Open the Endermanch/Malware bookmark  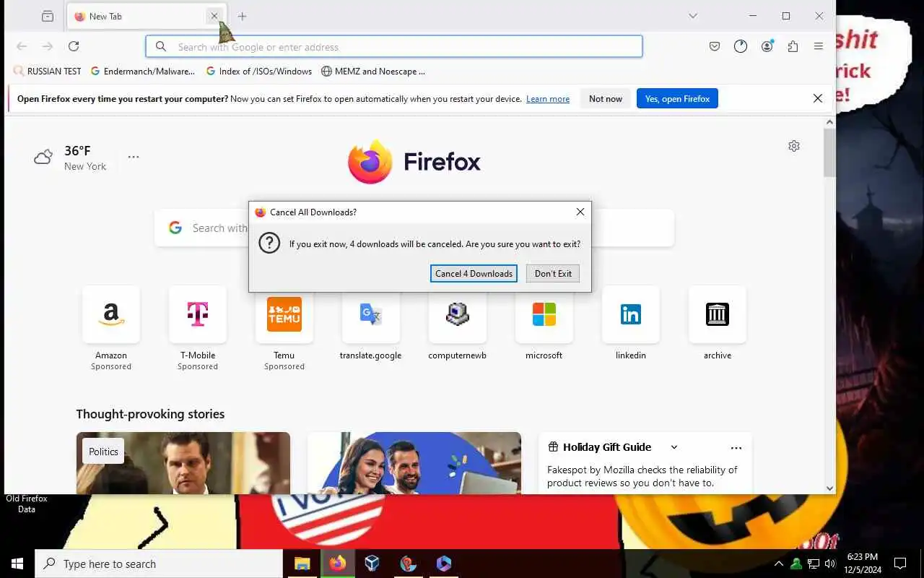143,71
